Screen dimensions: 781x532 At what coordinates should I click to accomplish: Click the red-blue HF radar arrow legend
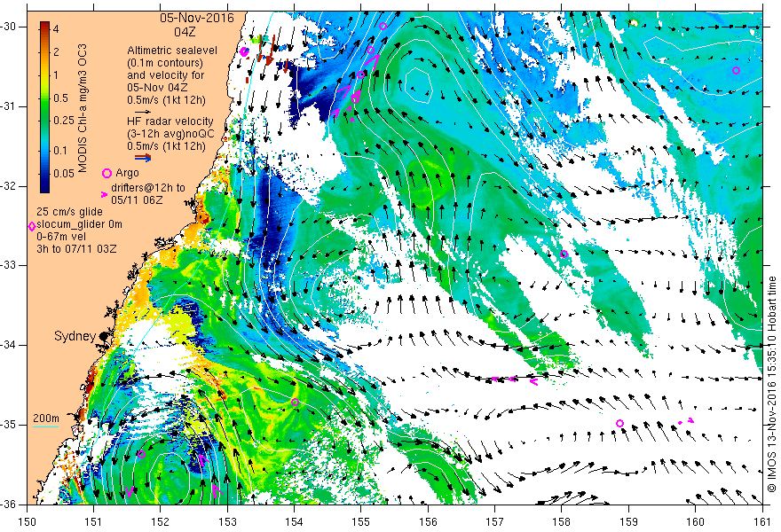(x=143, y=158)
